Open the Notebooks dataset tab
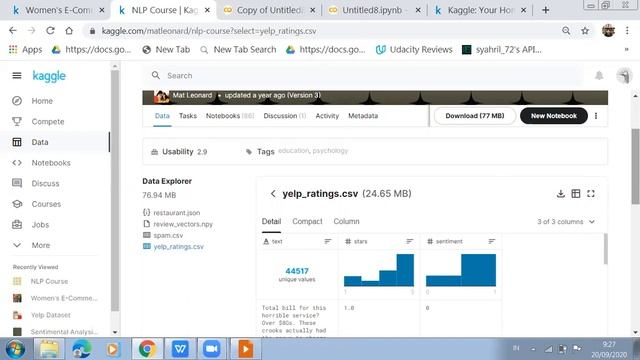Screen dimensions: 640x360 click(230, 116)
